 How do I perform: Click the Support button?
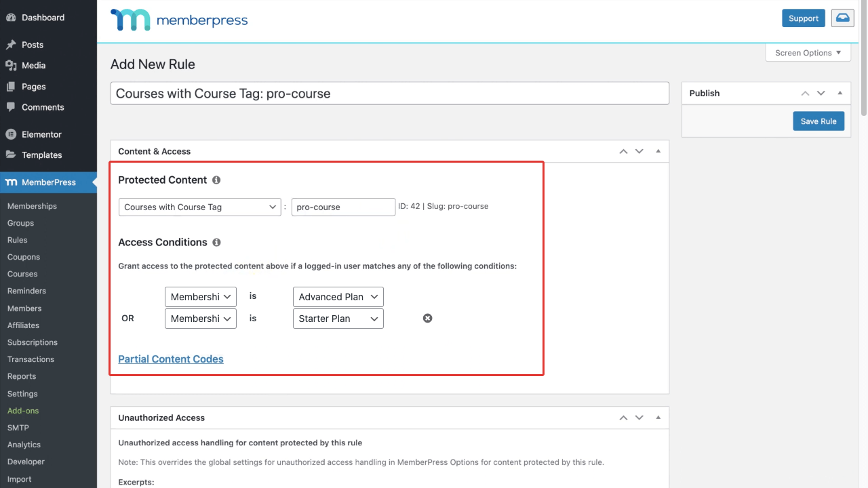pos(804,18)
